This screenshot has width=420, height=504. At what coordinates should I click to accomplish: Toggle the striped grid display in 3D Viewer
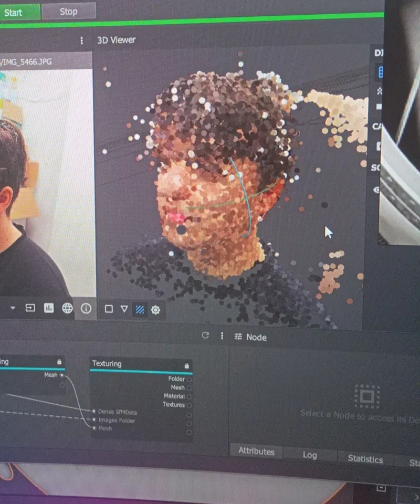[140, 309]
